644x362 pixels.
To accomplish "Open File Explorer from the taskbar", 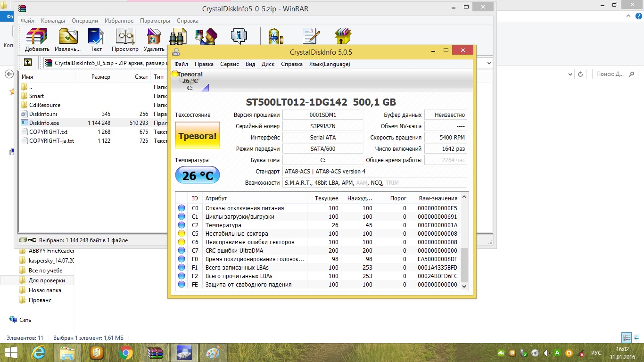I will click(67, 353).
